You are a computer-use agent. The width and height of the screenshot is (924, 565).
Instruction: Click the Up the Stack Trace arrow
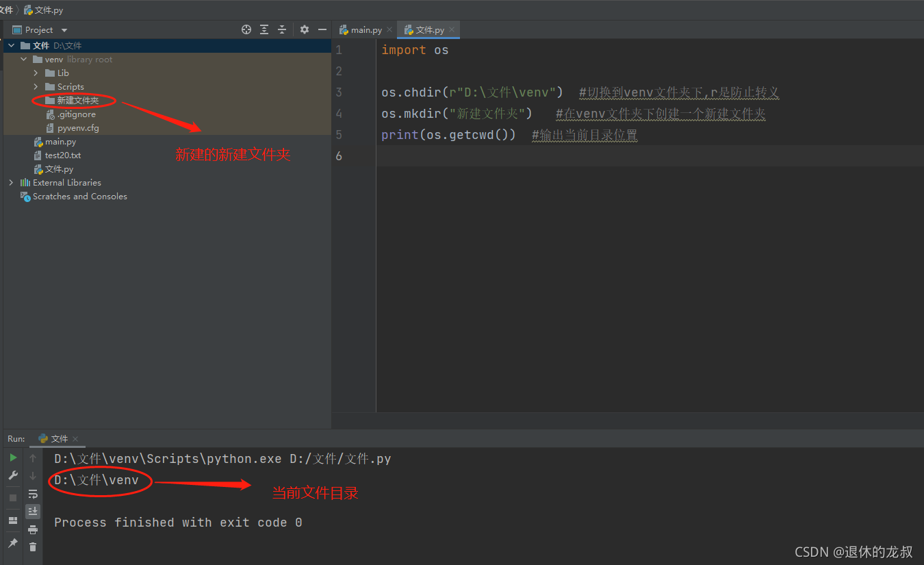coord(33,458)
